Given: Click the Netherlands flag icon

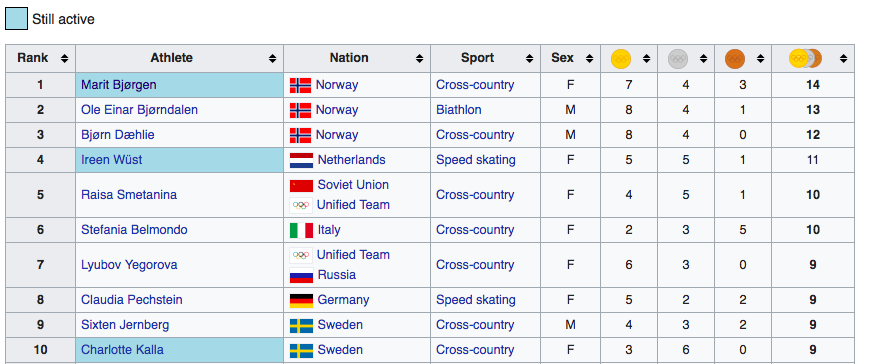Looking at the screenshot, I should coord(301,160).
